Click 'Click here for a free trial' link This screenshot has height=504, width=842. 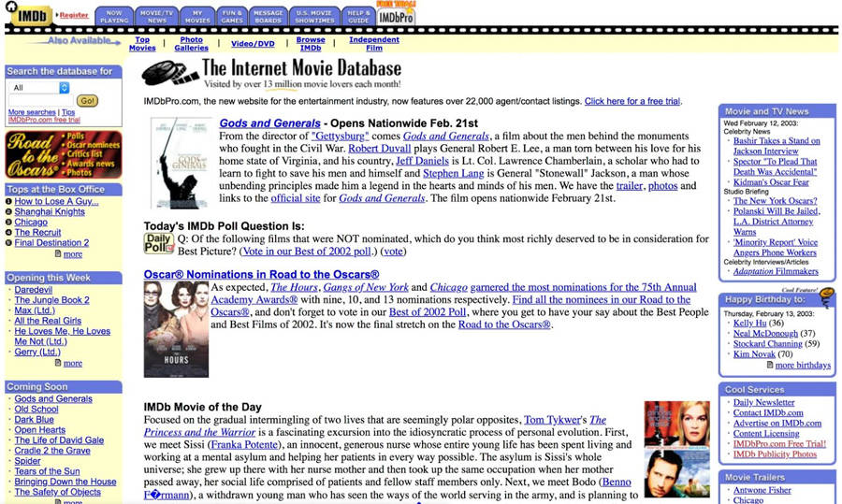coord(632,101)
